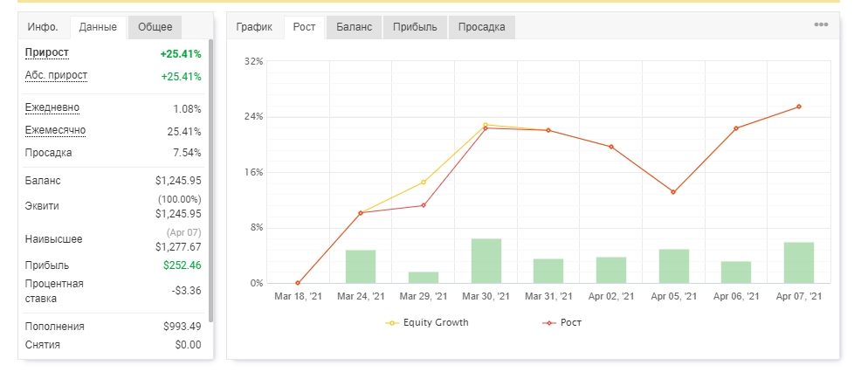Toggle the Equity Growth legend series
Screen dimensions: 868x372
coord(427,323)
